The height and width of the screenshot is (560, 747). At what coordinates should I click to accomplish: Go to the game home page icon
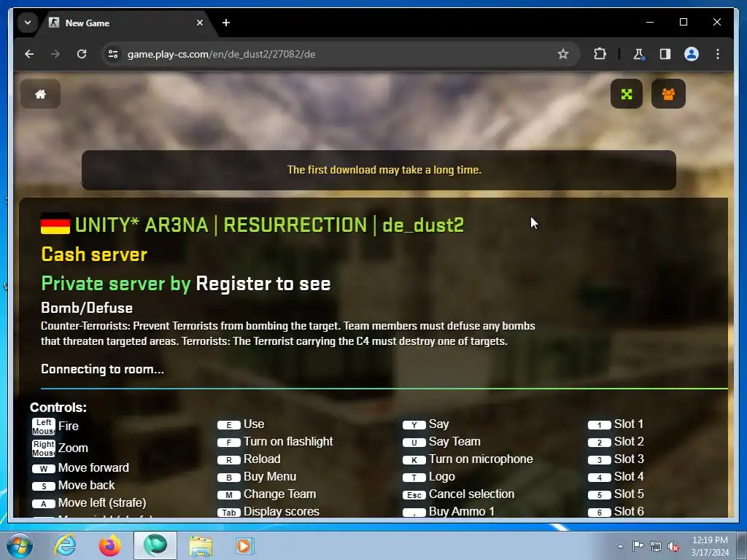coord(41,94)
